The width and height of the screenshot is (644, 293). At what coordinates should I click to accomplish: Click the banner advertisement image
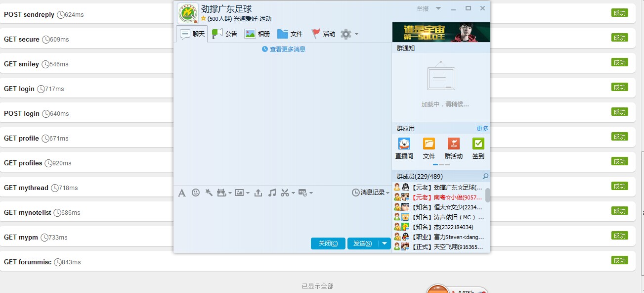pos(441,32)
